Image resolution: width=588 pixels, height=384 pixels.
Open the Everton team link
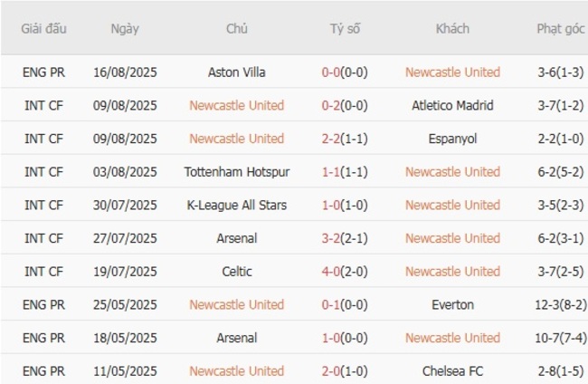(452, 305)
